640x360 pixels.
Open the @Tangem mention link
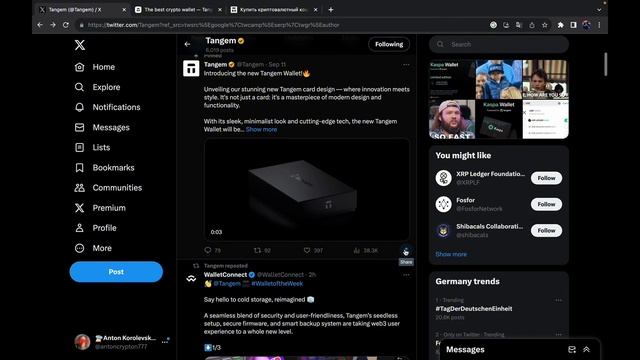tap(227, 284)
